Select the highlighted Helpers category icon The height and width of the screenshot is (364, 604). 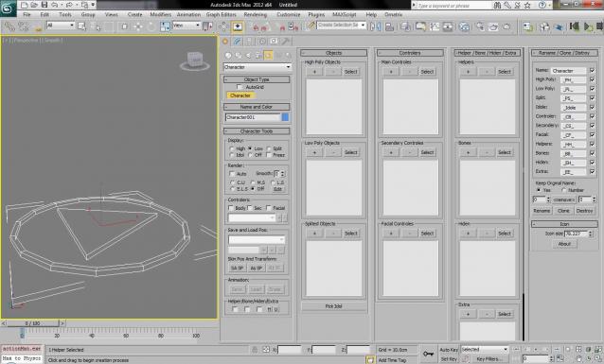pyautogui.click(x=268, y=56)
